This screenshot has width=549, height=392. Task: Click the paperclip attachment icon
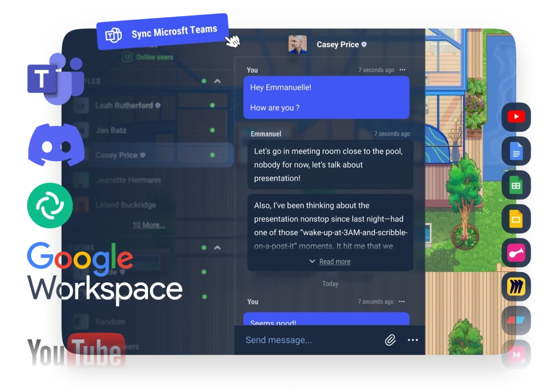click(x=390, y=340)
